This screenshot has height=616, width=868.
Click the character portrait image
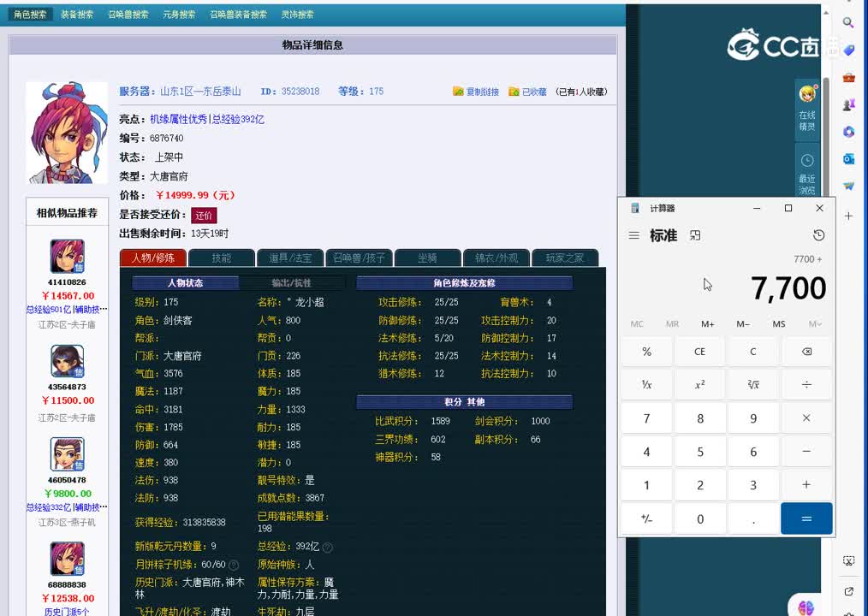[67, 133]
